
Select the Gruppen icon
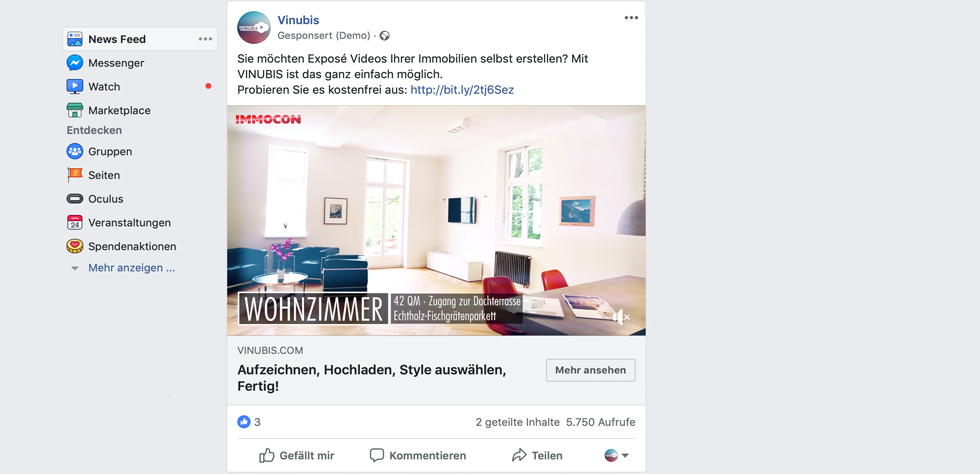pyautogui.click(x=75, y=151)
